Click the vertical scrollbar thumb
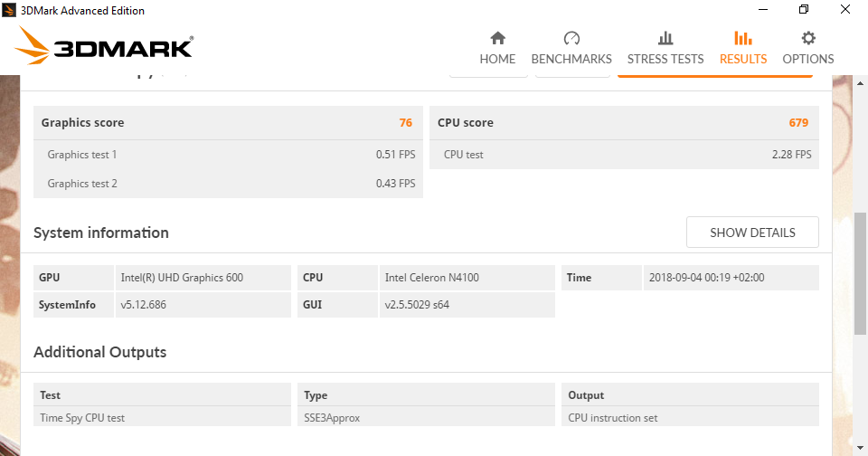Screen dimensions: 868x456 pyautogui.click(x=860, y=274)
